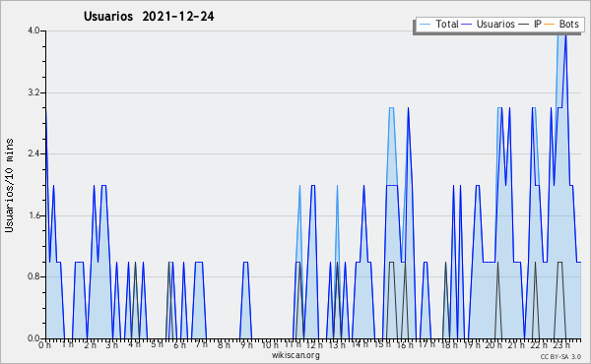591x364 pixels.
Task: Click the y-axis value '2.4'
Action: click(x=33, y=153)
